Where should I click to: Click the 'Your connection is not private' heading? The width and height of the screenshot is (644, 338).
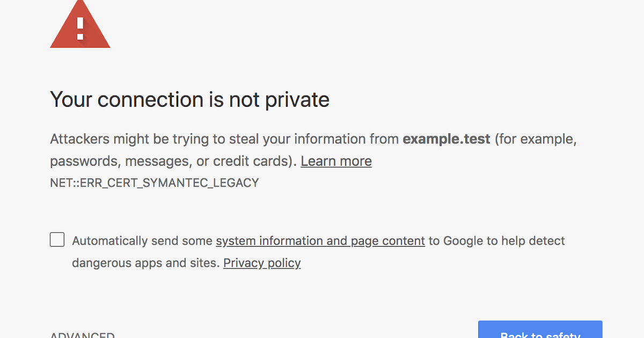pos(189,100)
